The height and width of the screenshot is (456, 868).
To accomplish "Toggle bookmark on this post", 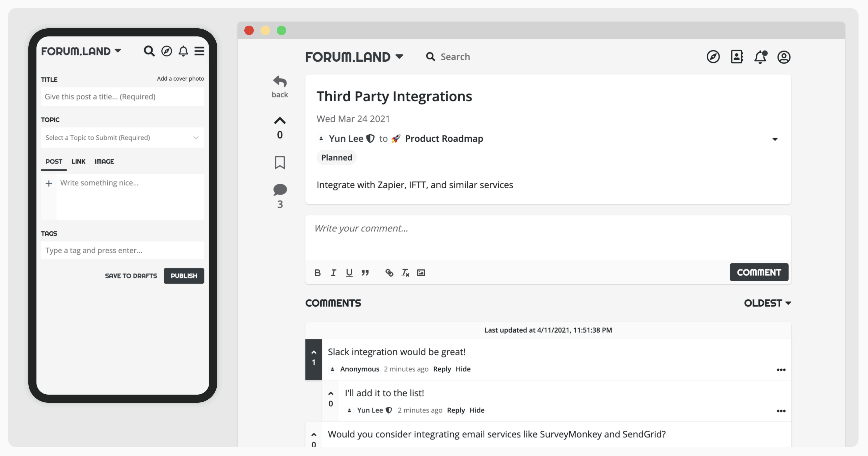I will (x=280, y=163).
